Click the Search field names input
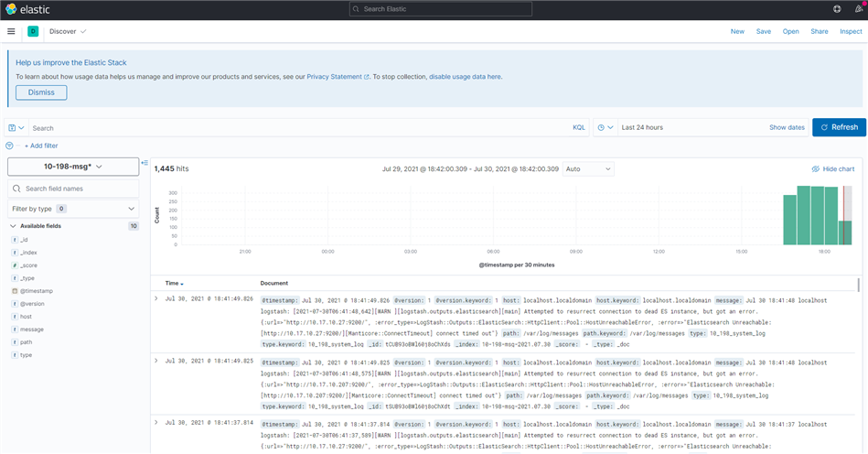Screen dimensions: 868x454 [73, 189]
